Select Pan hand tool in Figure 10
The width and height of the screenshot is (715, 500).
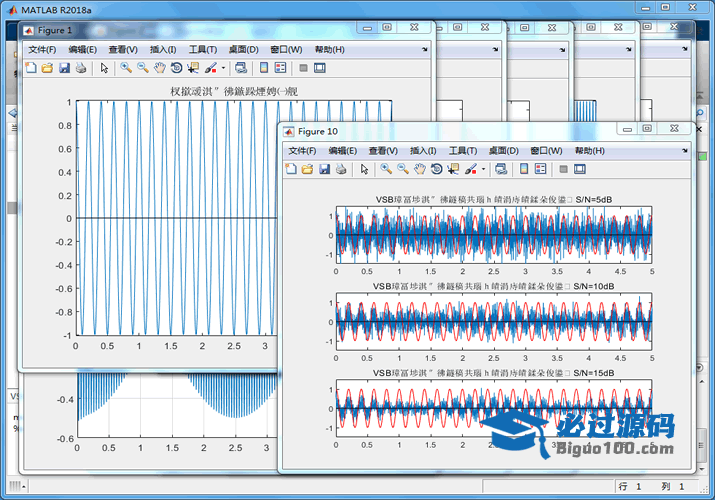point(420,169)
